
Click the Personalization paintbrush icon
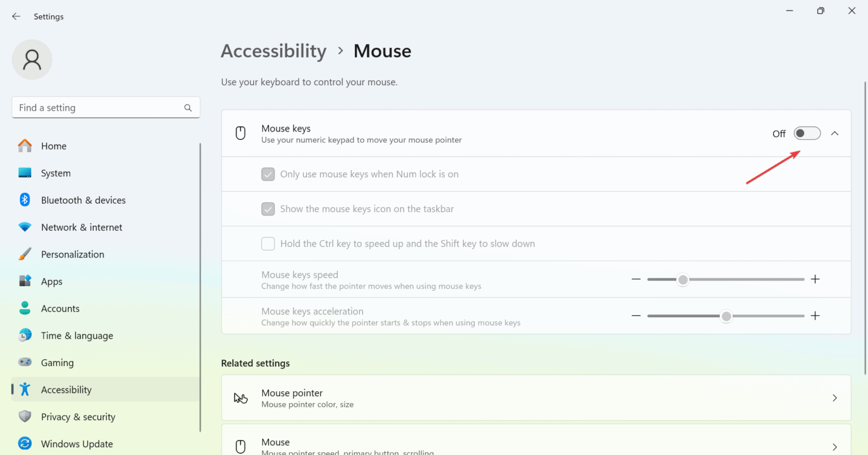pyautogui.click(x=25, y=254)
